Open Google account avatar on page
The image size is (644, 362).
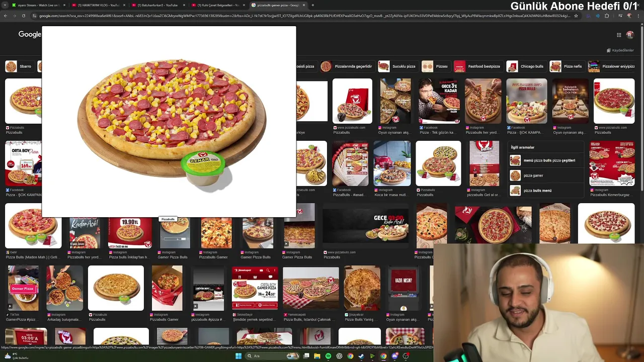coord(630,35)
